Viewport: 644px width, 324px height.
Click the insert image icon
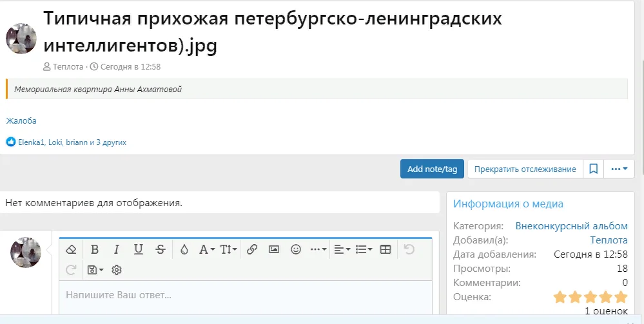click(274, 249)
